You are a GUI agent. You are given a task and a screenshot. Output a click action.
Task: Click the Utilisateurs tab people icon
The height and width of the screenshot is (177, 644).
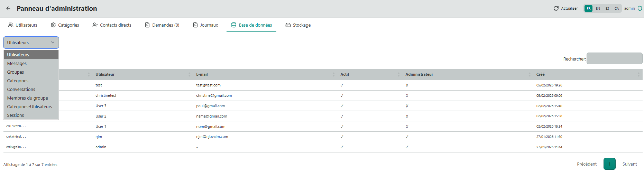11,25
